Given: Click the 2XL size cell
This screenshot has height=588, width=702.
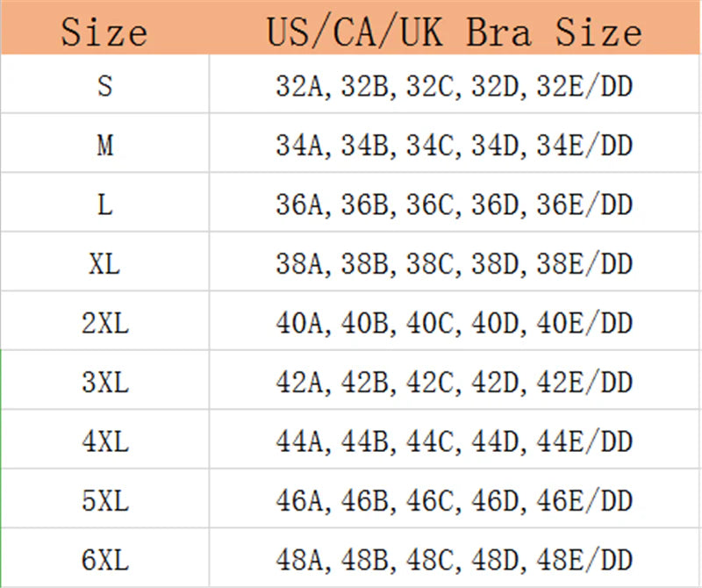Looking at the screenshot, I should (x=104, y=323).
